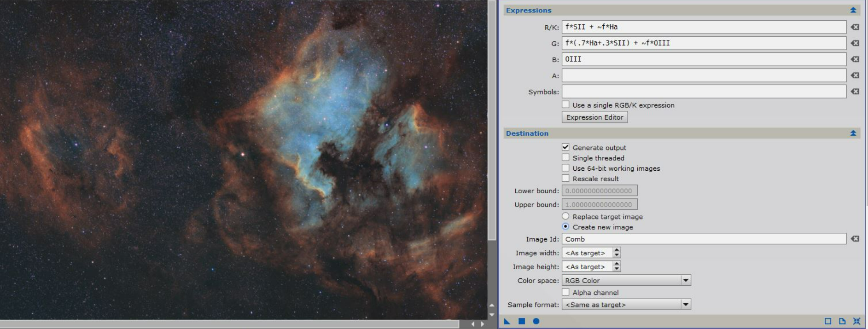The width and height of the screenshot is (868, 329).
Task: Increase Image width stepper
Action: click(x=617, y=250)
